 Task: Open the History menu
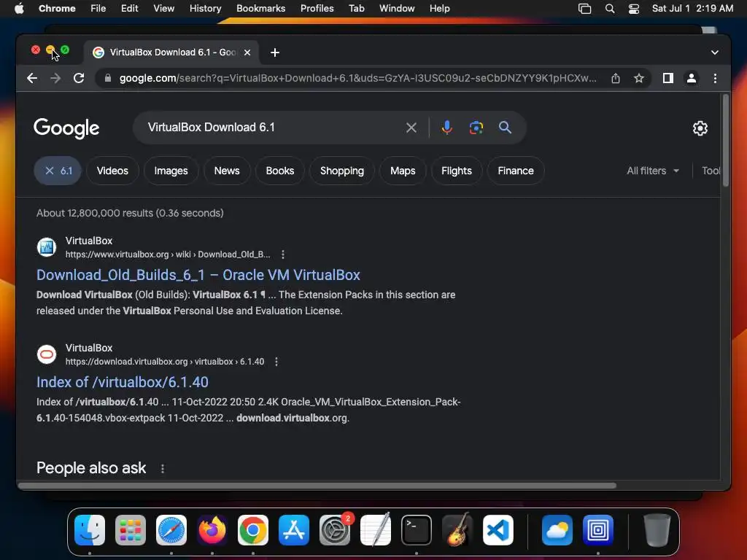coord(205,9)
